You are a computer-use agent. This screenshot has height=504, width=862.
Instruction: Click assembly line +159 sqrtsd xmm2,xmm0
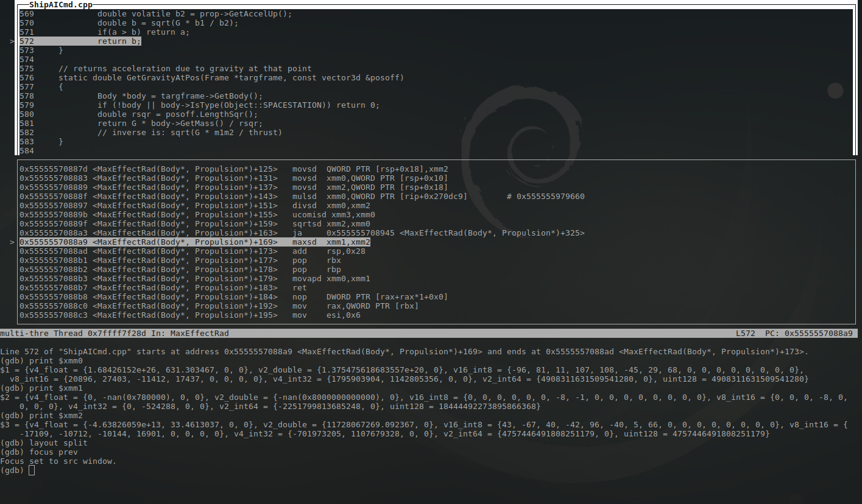click(x=195, y=223)
